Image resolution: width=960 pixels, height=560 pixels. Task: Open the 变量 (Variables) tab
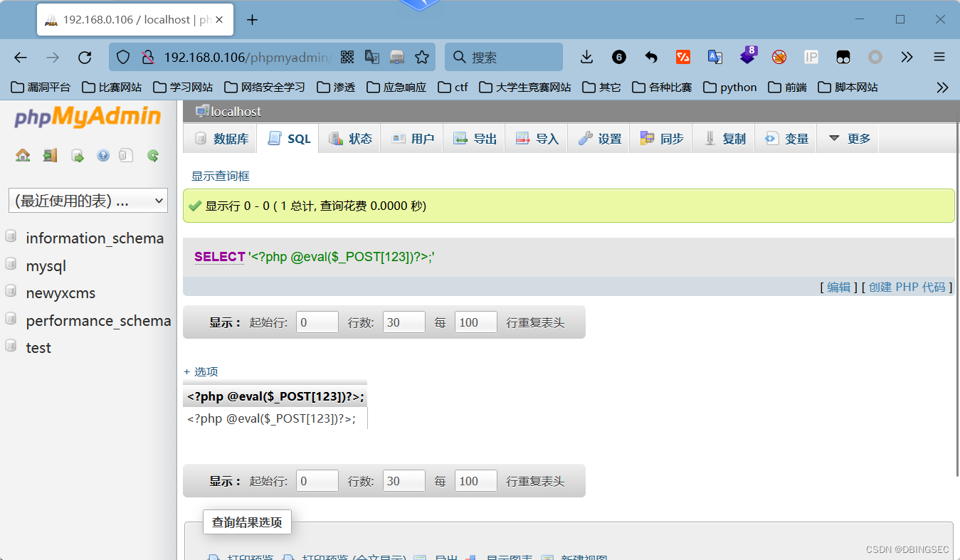[786, 139]
